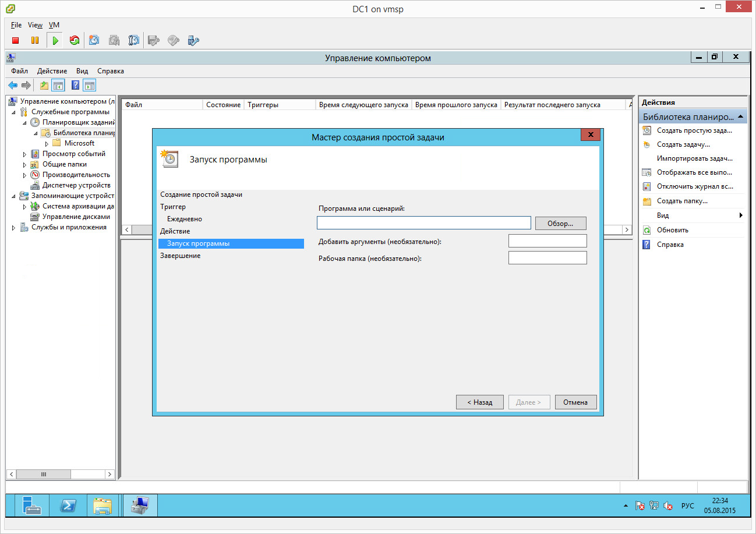Screen dimensions: 756x534
Task: Click the revert-to-snapshot toolbar icon
Action: [x=114, y=40]
